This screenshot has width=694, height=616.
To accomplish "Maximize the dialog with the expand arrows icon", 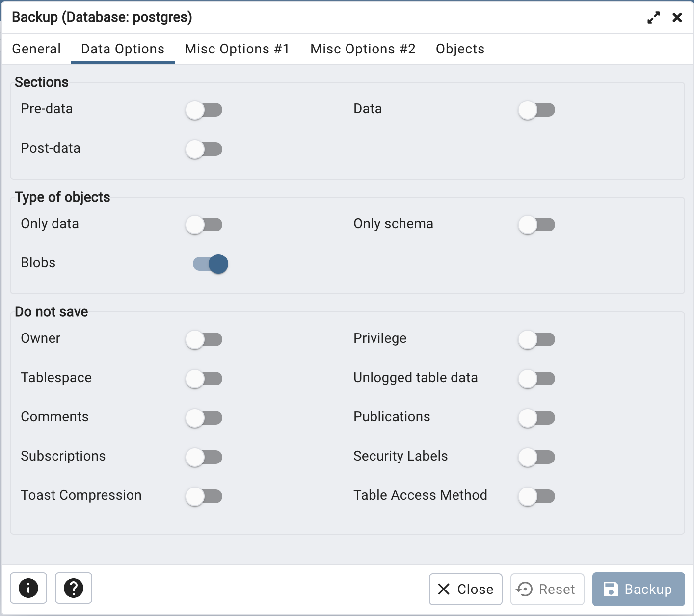I will (x=653, y=18).
